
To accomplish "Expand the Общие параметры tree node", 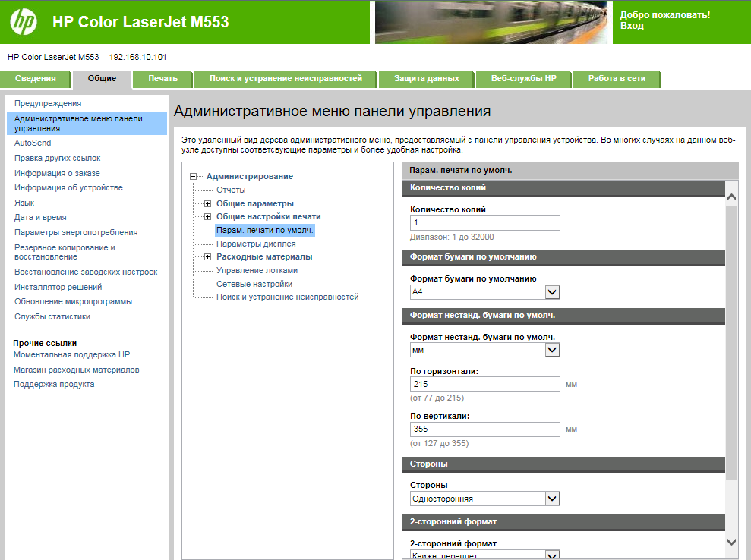I will pos(207,204).
